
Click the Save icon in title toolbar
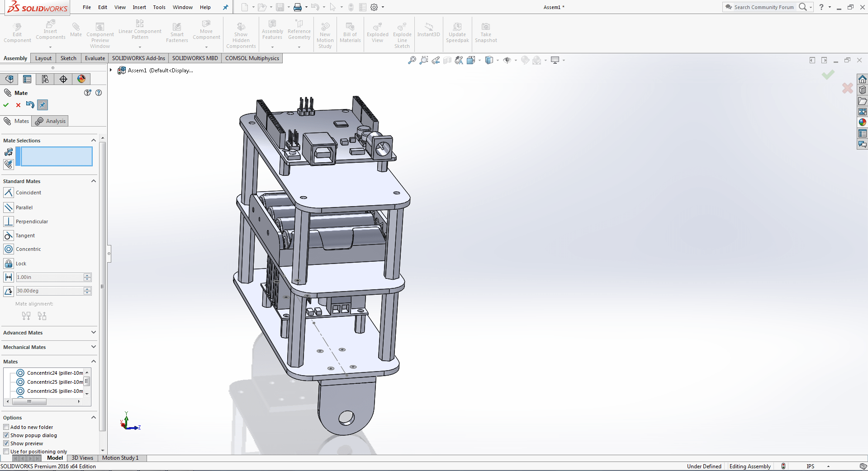(280, 7)
